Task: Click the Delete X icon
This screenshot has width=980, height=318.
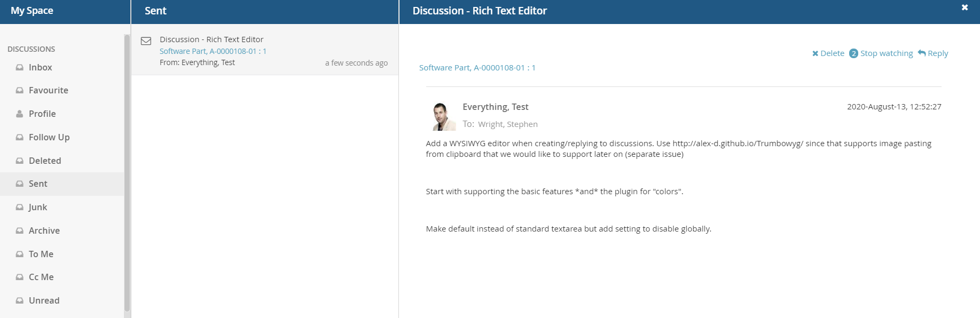Action: (815, 53)
